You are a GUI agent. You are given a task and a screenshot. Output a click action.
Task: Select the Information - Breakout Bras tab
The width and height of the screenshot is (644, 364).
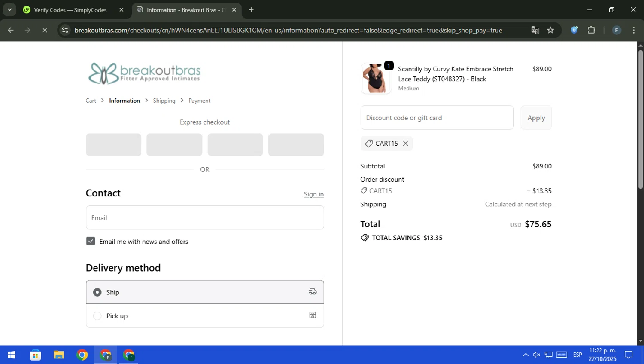tap(182, 10)
